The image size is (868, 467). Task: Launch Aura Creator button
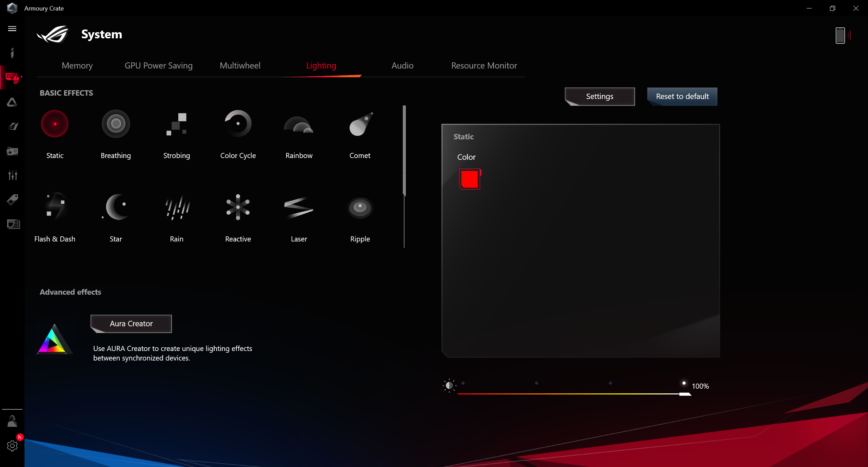[x=131, y=324]
